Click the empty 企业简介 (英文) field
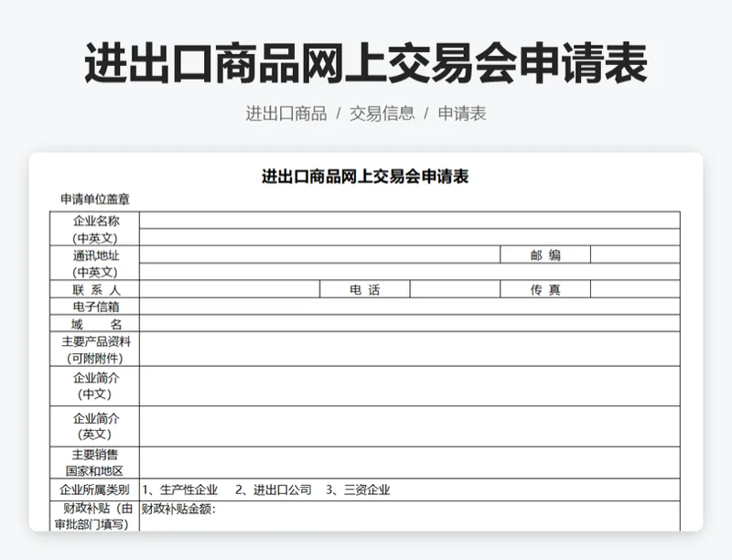The height and width of the screenshot is (560, 732). click(x=409, y=426)
